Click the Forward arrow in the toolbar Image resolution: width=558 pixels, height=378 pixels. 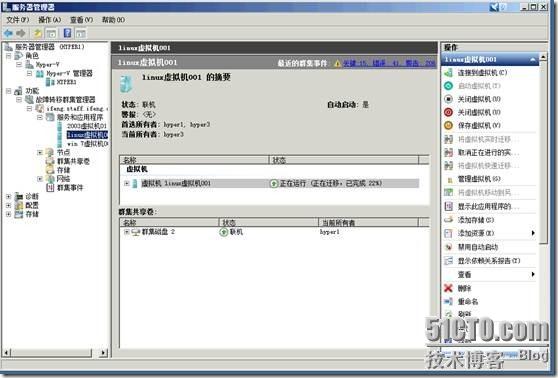pos(21,33)
